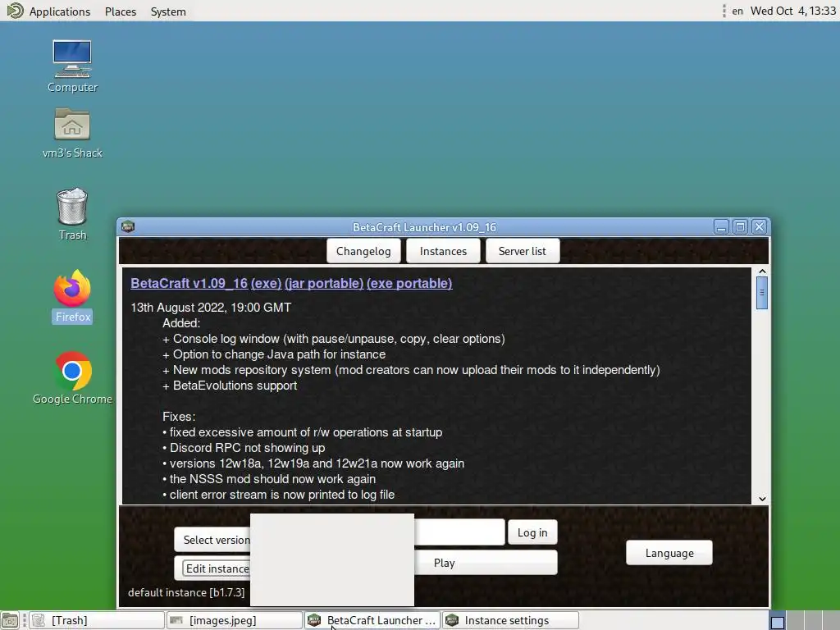The image size is (840, 630).
Task: Click the username input field
Action: [x=459, y=532]
